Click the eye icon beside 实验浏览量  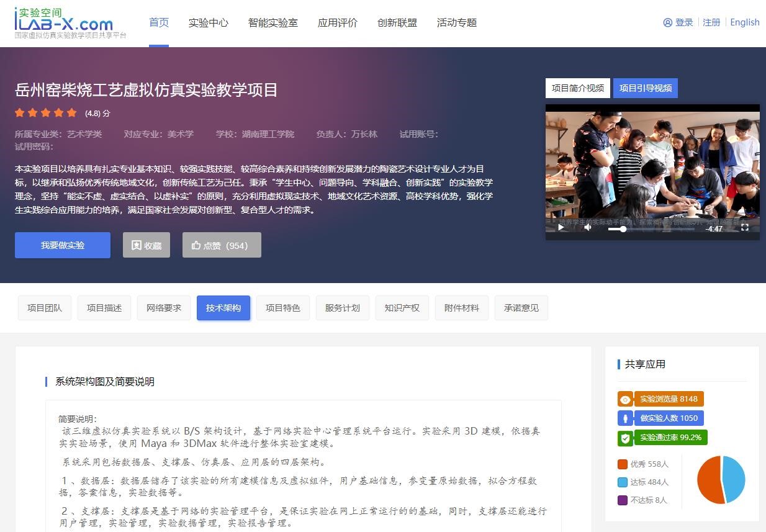tap(625, 399)
